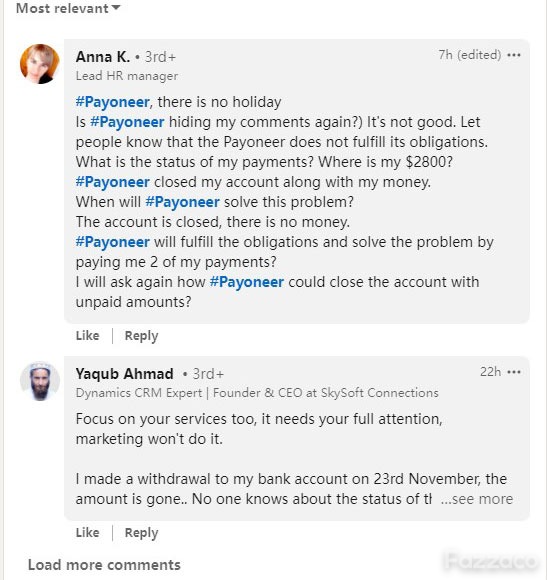The image size is (547, 580).
Task: Open Anna K.'s profile name link
Action: click(x=103, y=57)
